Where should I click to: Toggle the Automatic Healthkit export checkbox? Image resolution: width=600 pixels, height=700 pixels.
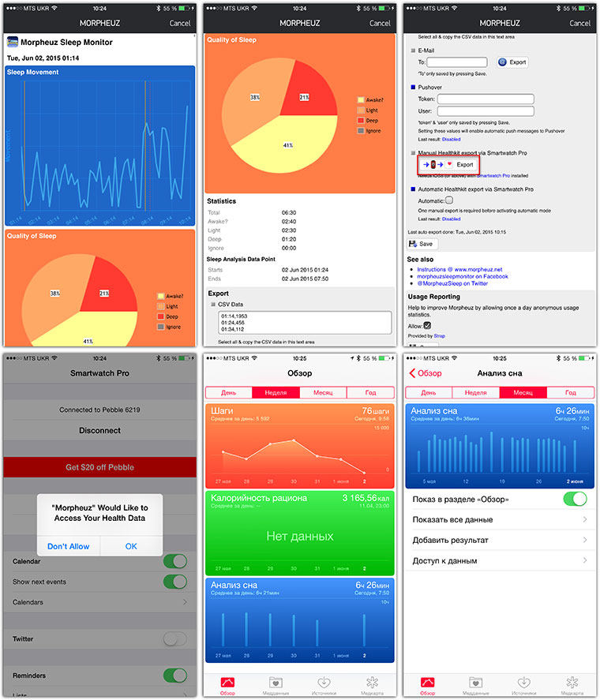[x=449, y=200]
